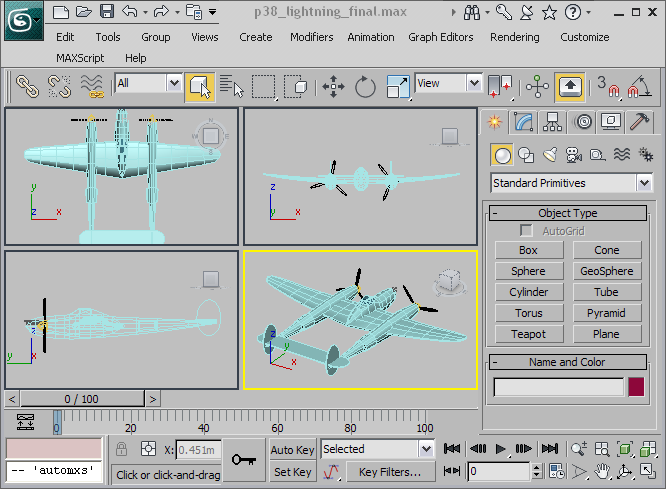Open the Modifiers menu
This screenshot has width=666, height=489.
pyautogui.click(x=312, y=37)
